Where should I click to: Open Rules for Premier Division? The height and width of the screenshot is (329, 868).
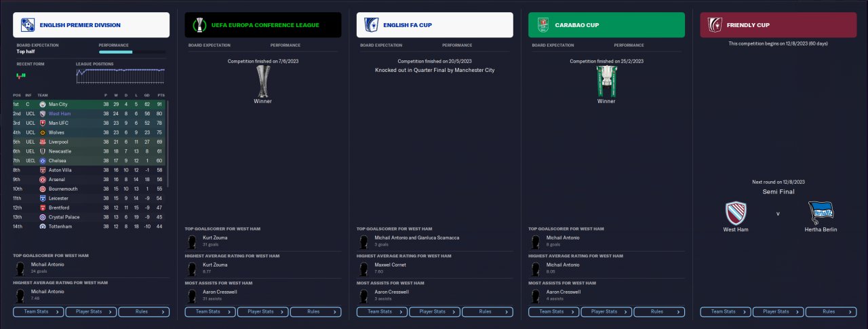coord(144,312)
